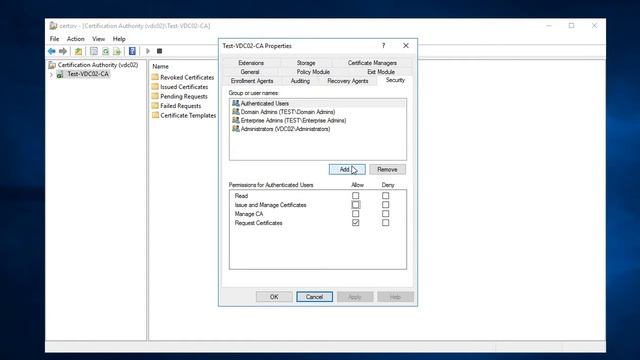The height and width of the screenshot is (360, 640).
Task: Switch to the General tab
Action: pyautogui.click(x=250, y=72)
